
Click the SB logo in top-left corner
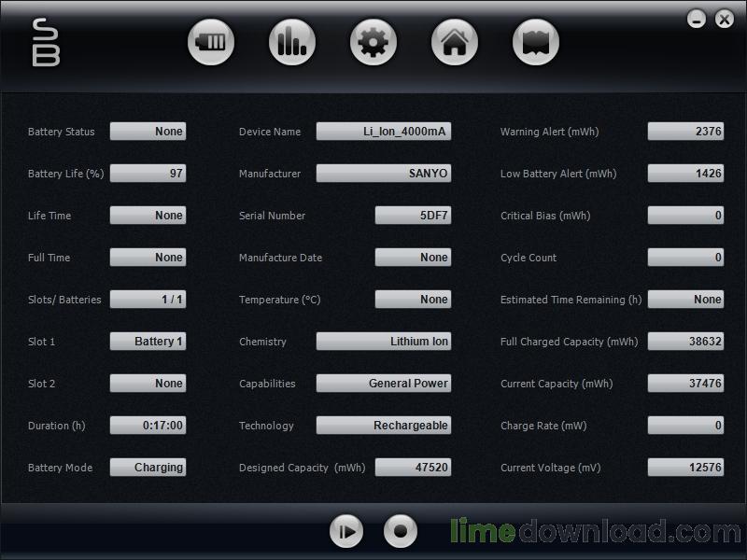tap(46, 43)
